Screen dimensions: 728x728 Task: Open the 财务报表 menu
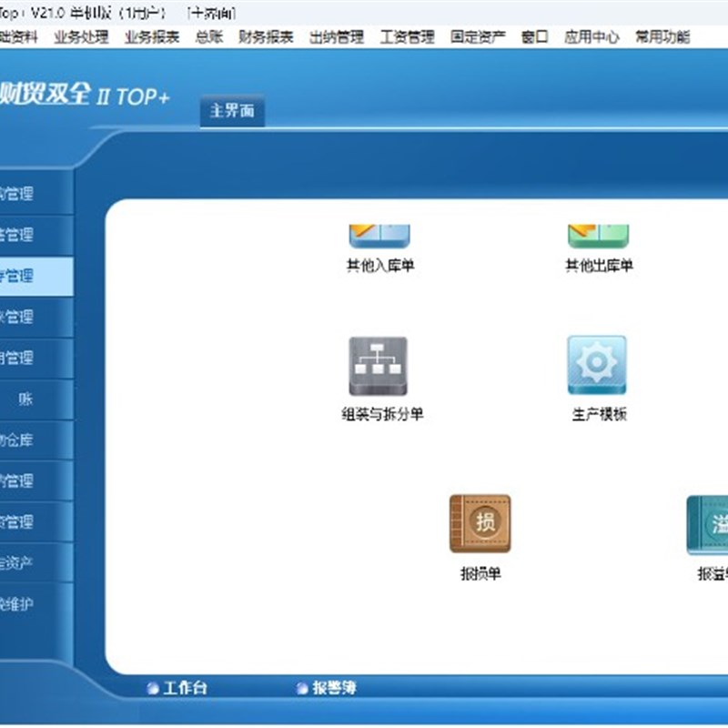[266, 36]
